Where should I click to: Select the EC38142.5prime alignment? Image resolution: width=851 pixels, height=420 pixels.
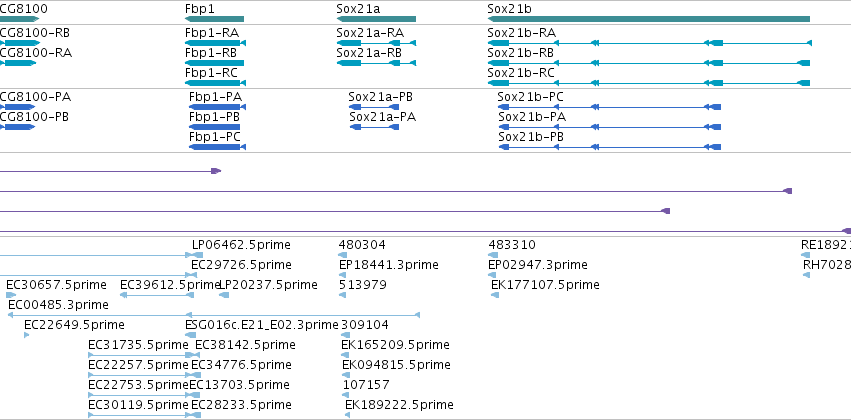(196, 355)
